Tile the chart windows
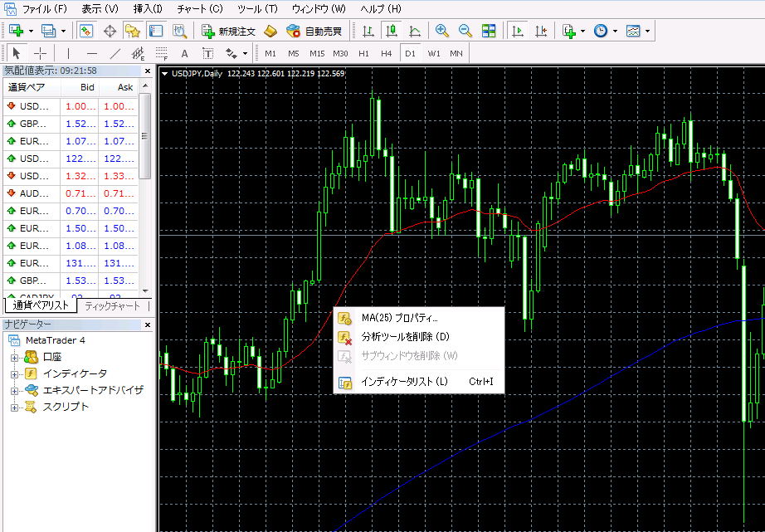Screen dimensions: 765x532 [x=489, y=31]
